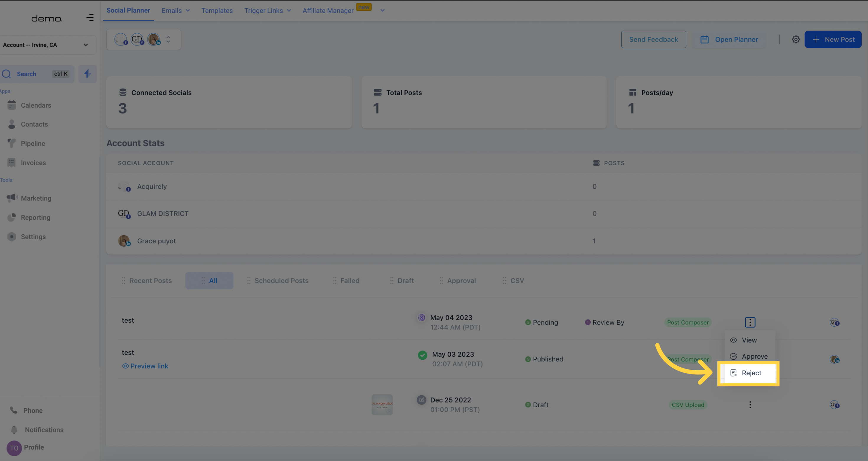The width and height of the screenshot is (868, 461).
Task: Open the Notifications bell item
Action: tap(44, 430)
